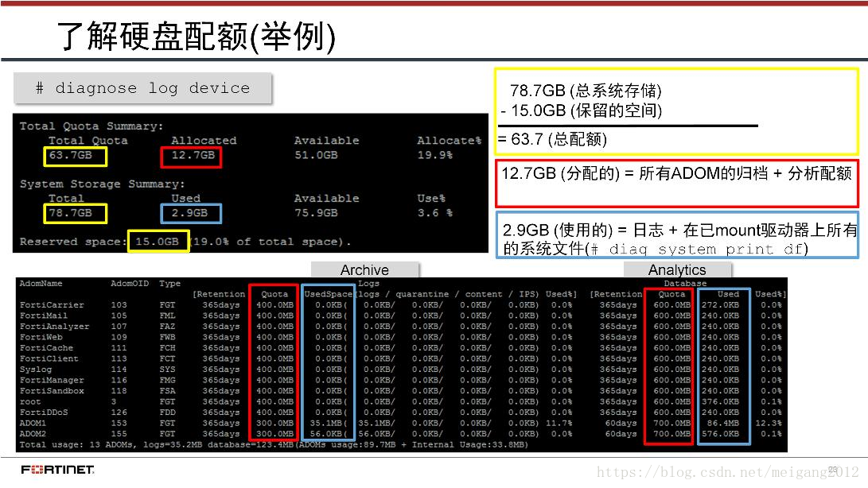Click the Available quota value 51.0GB
The height and width of the screenshot is (488, 868).
click(316, 156)
